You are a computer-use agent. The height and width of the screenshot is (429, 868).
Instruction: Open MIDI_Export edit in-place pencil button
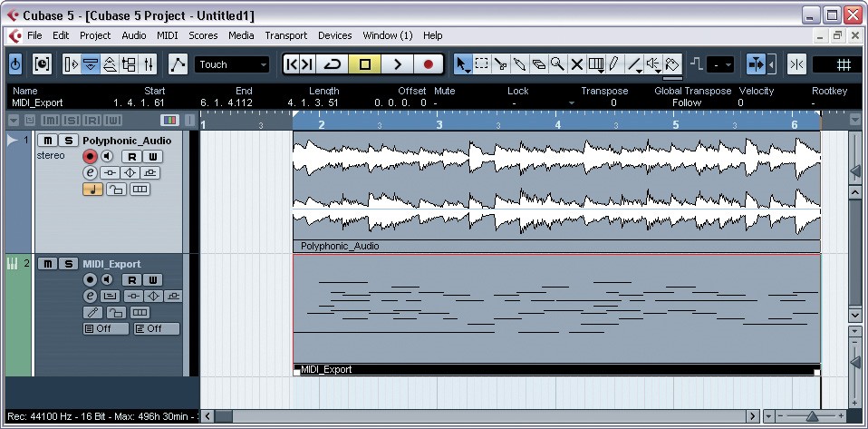pos(92,313)
